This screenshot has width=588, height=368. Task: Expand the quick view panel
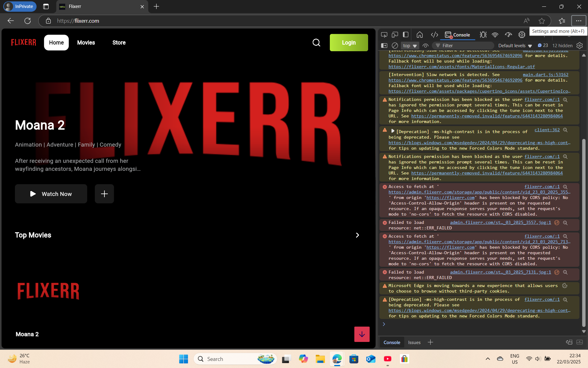coord(580,342)
